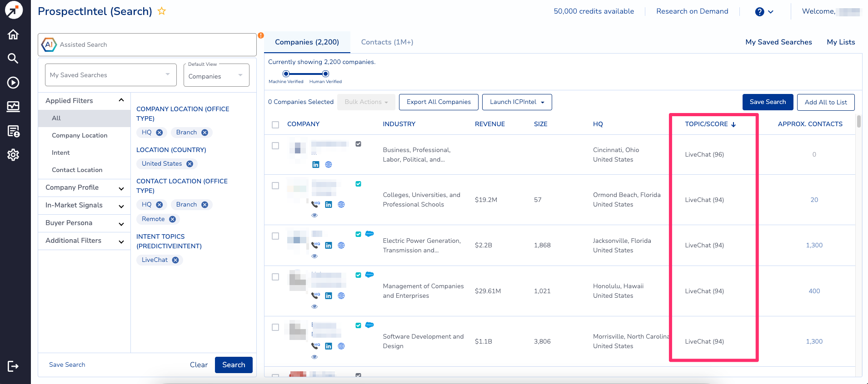Click the magnifier search icon in sidebar

13,58
